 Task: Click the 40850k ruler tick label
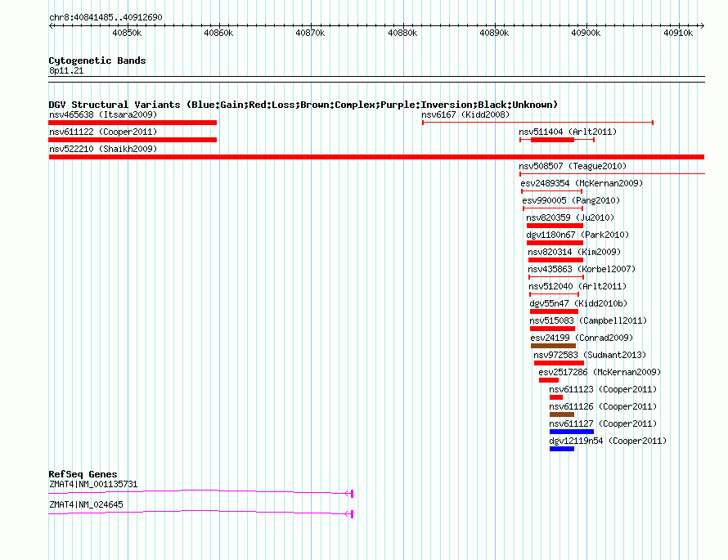tap(128, 33)
